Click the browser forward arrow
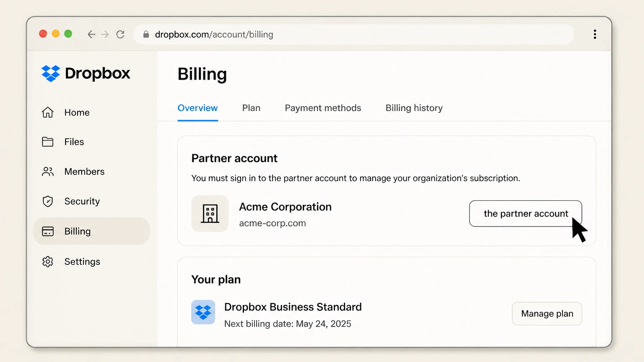Viewport: 644px width, 362px height. click(x=105, y=34)
